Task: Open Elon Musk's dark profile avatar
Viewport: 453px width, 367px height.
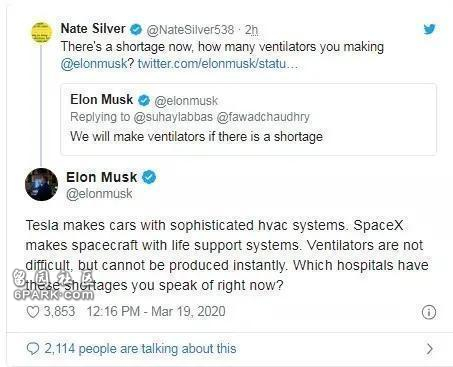Action: click(x=41, y=185)
